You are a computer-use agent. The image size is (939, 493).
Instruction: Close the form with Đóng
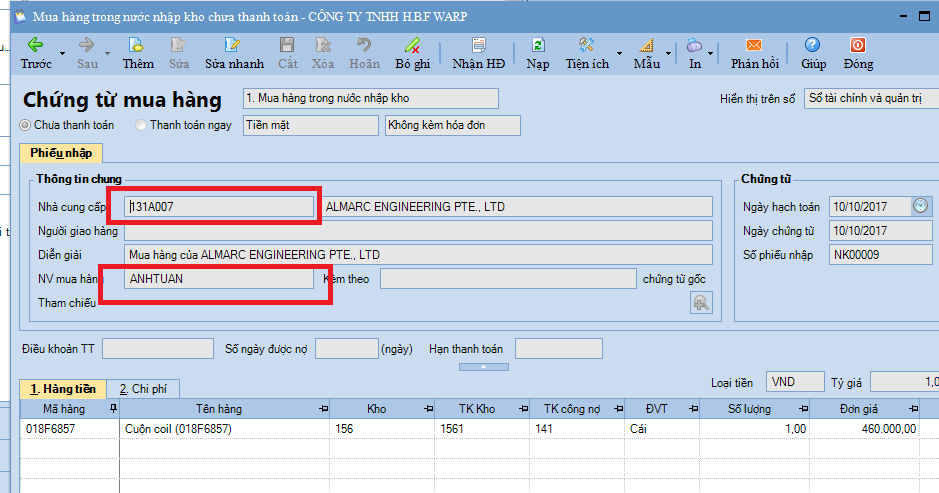pos(858,53)
